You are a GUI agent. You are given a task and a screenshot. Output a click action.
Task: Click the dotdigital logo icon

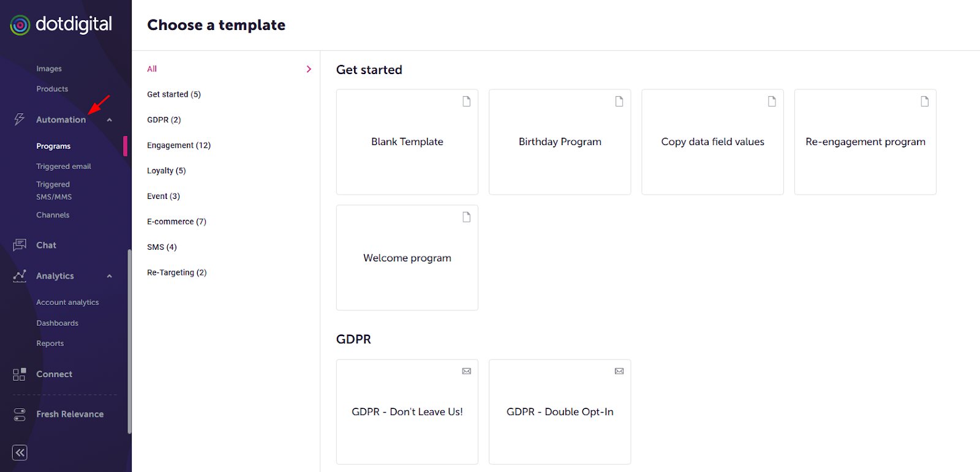point(20,25)
